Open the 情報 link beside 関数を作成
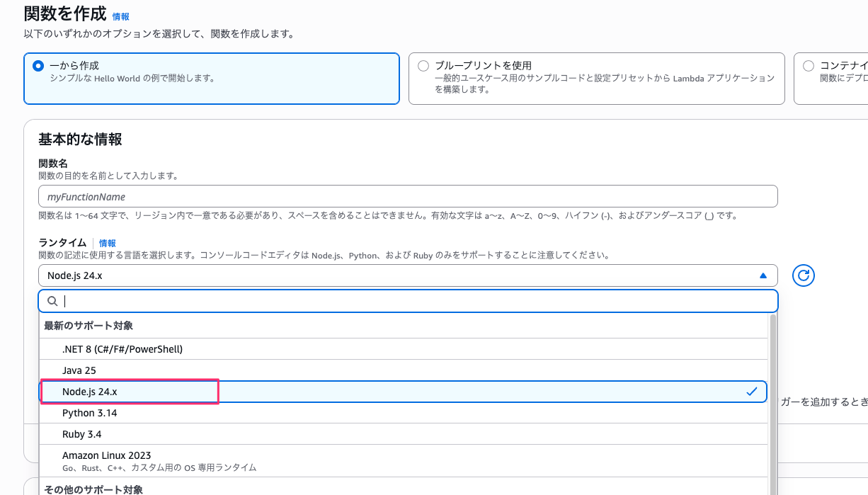The height and width of the screenshot is (495, 868). point(119,16)
